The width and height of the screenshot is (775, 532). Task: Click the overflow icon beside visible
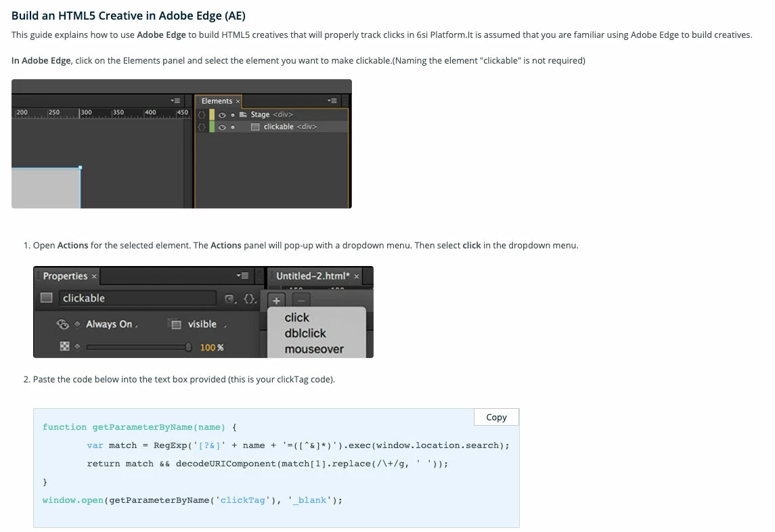pyautogui.click(x=176, y=324)
